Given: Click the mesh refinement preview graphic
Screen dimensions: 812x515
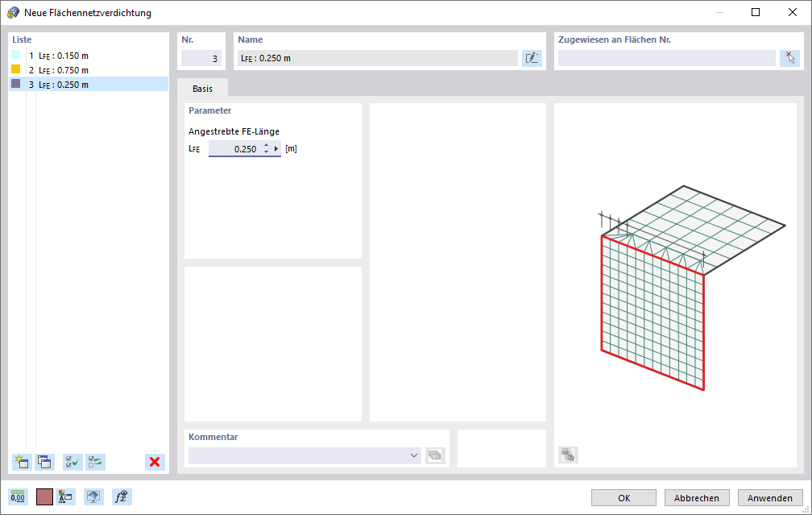Looking at the screenshot, I should pyautogui.click(x=692, y=288).
